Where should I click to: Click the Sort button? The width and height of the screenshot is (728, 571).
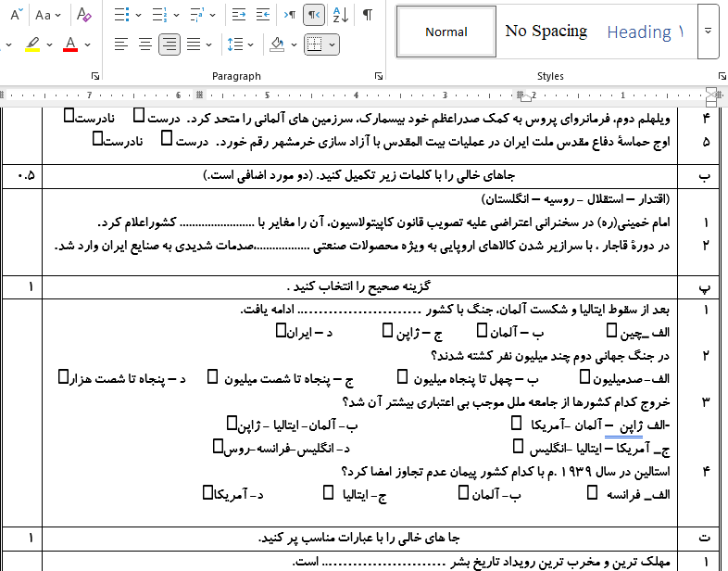pos(341,15)
